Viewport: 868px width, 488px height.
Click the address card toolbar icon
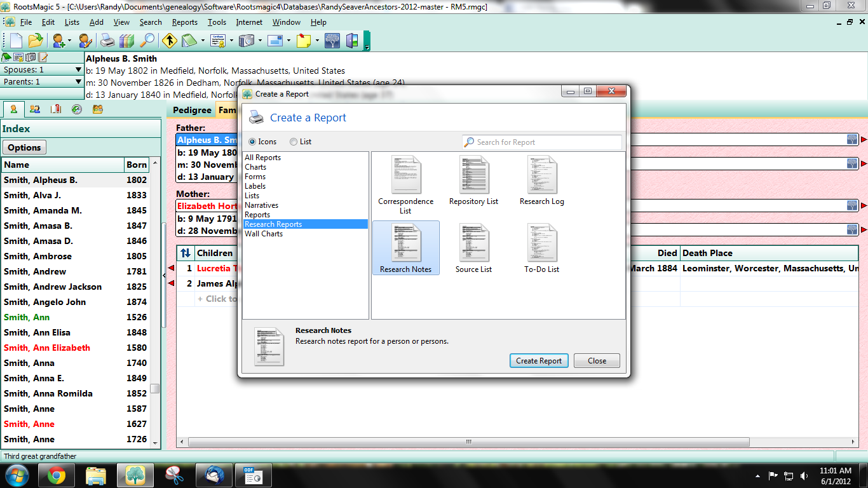tap(275, 41)
